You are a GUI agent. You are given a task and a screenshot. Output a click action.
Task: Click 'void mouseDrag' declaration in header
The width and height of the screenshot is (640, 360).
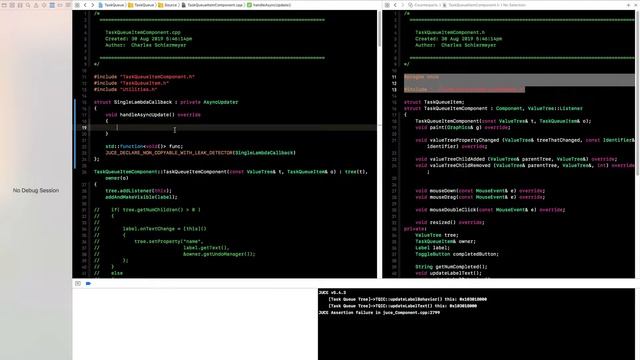pos(480,197)
